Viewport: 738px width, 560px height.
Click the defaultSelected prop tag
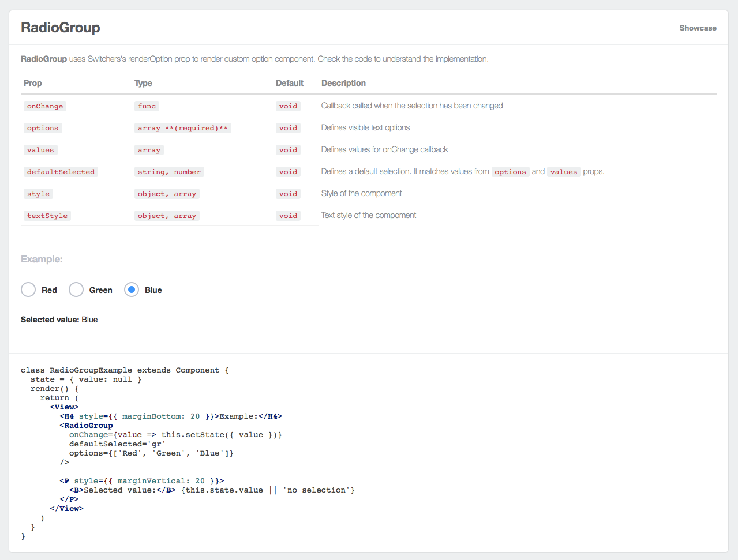61,172
